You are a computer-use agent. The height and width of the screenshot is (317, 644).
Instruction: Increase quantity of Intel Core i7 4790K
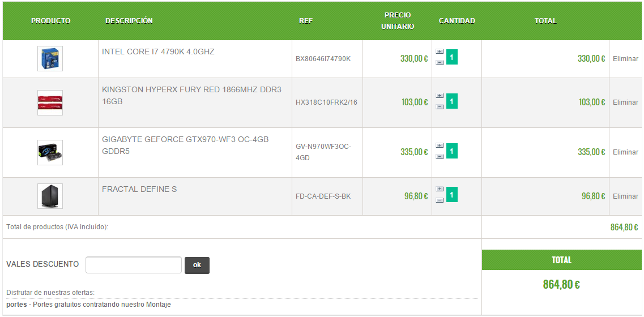440,52
